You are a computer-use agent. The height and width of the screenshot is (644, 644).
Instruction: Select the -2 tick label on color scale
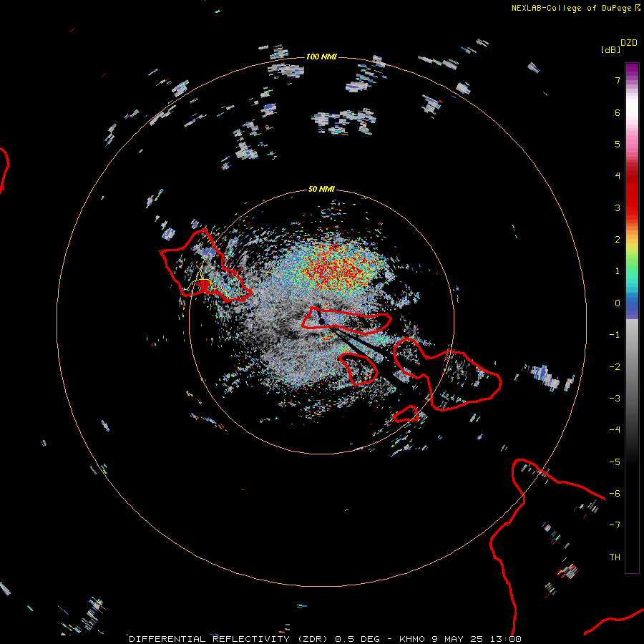[615, 367]
